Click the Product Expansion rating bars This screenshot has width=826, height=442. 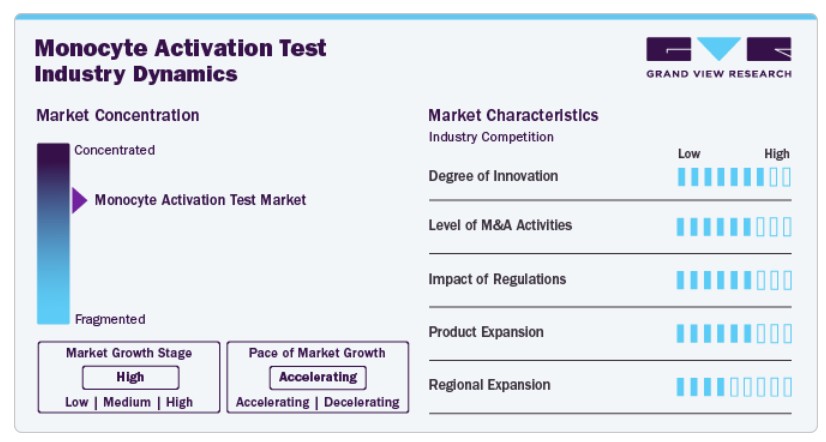(x=734, y=333)
